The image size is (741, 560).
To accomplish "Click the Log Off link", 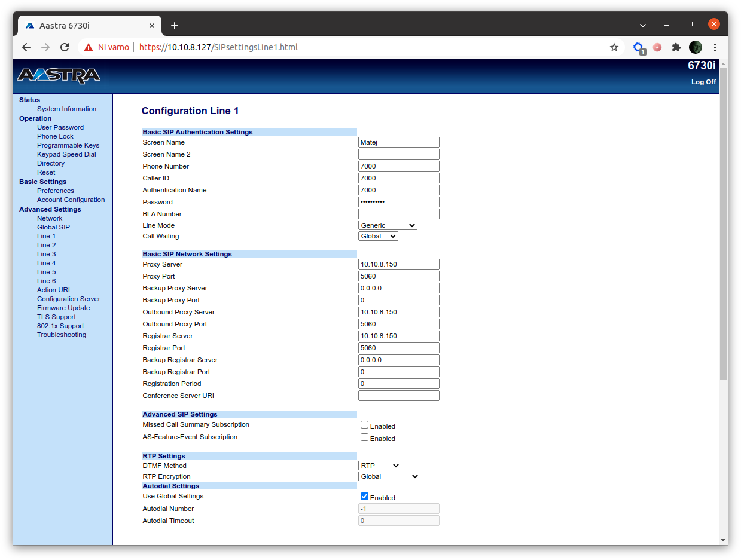I will [x=703, y=81].
